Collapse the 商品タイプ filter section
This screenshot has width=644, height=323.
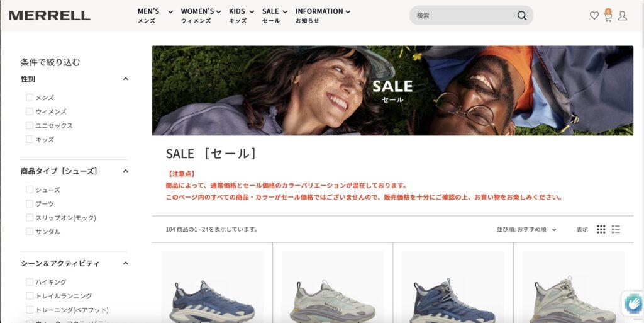click(126, 171)
